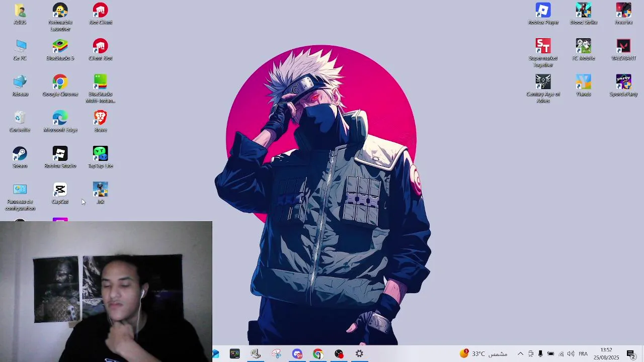The width and height of the screenshot is (644, 362).
Task: Select the Brave browser shortcut
Action: (x=100, y=122)
